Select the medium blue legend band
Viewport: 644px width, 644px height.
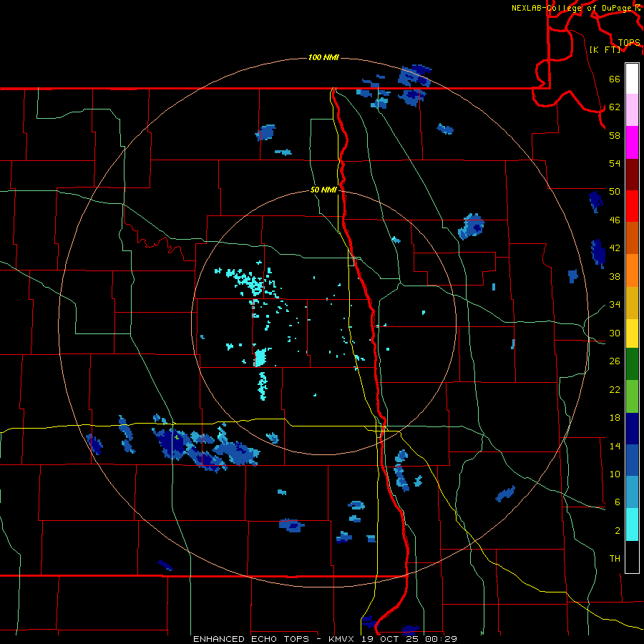coord(632,460)
